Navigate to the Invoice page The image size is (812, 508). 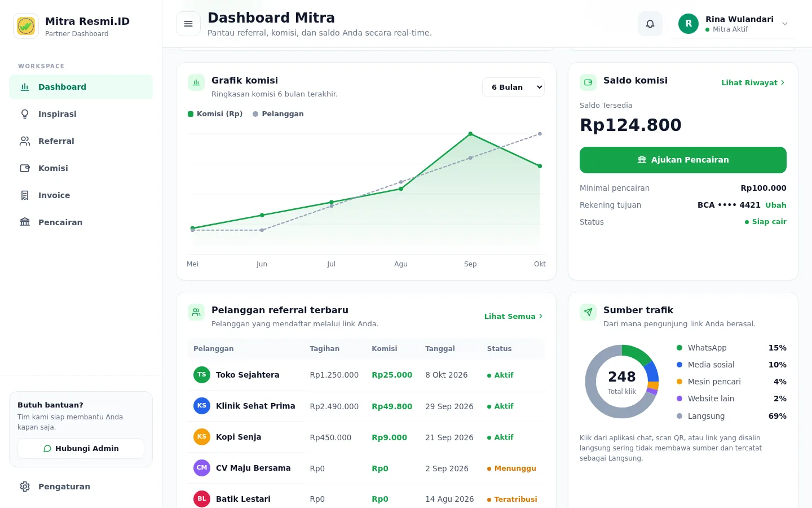pyautogui.click(x=81, y=195)
